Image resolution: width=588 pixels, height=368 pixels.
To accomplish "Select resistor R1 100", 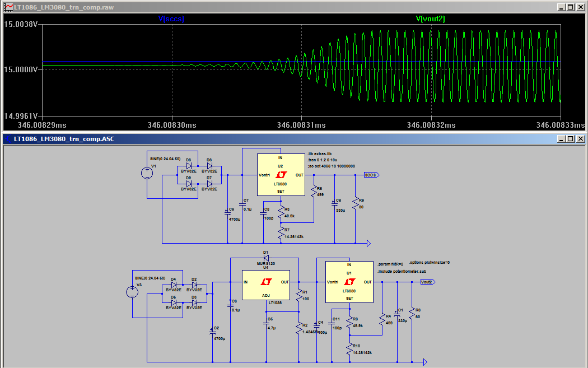I will [x=299, y=295].
